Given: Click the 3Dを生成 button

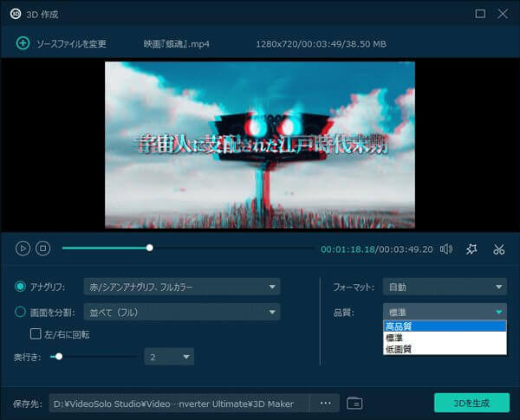Looking at the screenshot, I should [x=471, y=403].
